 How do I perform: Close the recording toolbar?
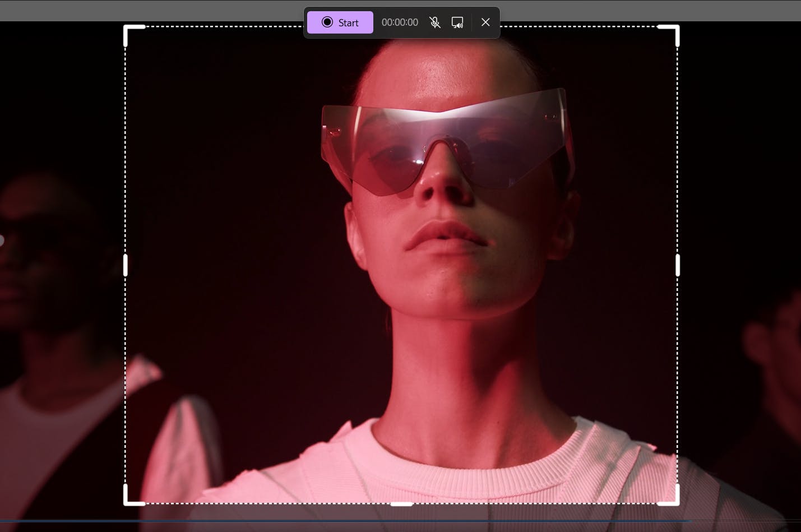click(485, 22)
